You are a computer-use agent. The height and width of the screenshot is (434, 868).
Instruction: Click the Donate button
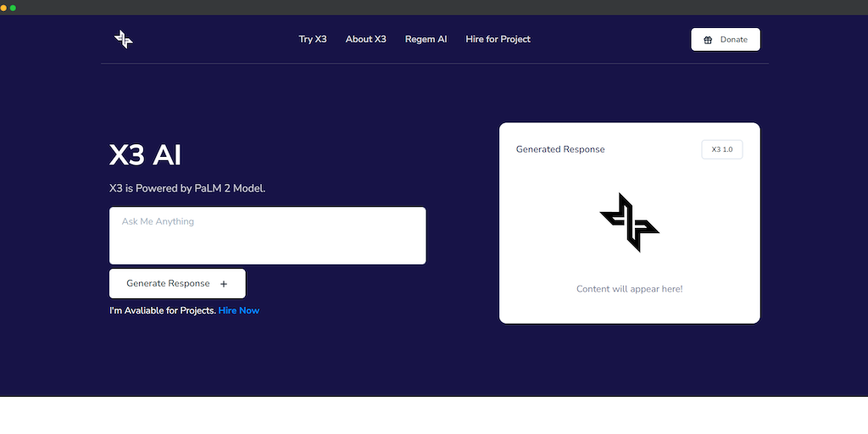pyautogui.click(x=726, y=39)
